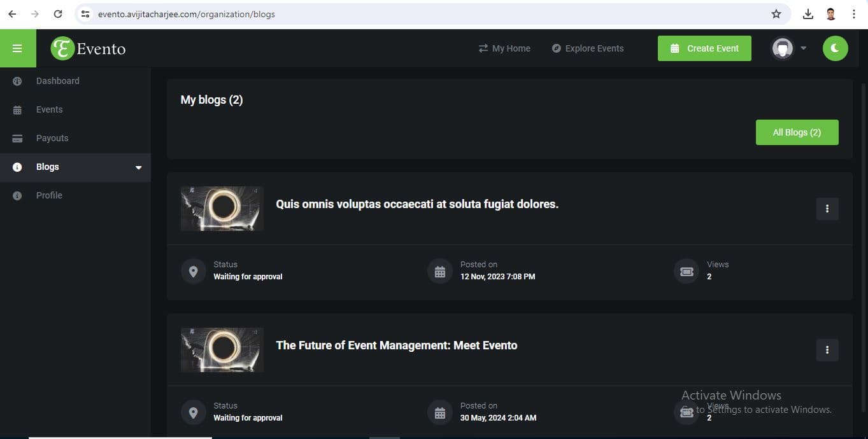Go back with browser back arrow
868x439 pixels.
coord(12,14)
